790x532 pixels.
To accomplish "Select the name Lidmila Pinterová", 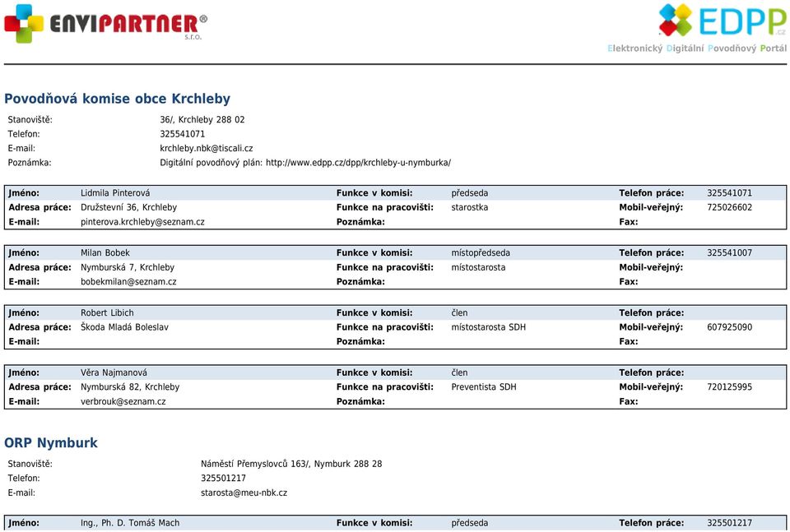I will [x=115, y=193].
